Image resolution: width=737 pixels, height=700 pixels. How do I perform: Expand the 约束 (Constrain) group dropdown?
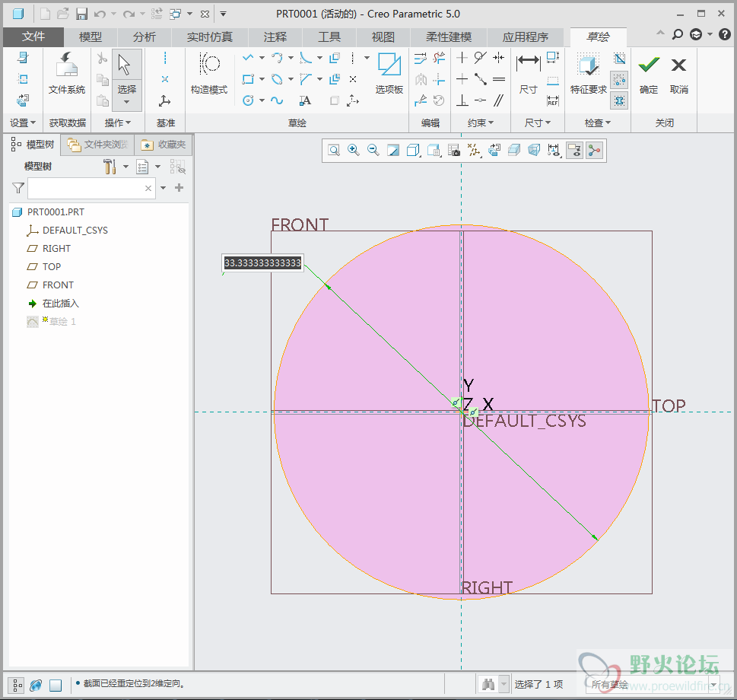coord(481,123)
